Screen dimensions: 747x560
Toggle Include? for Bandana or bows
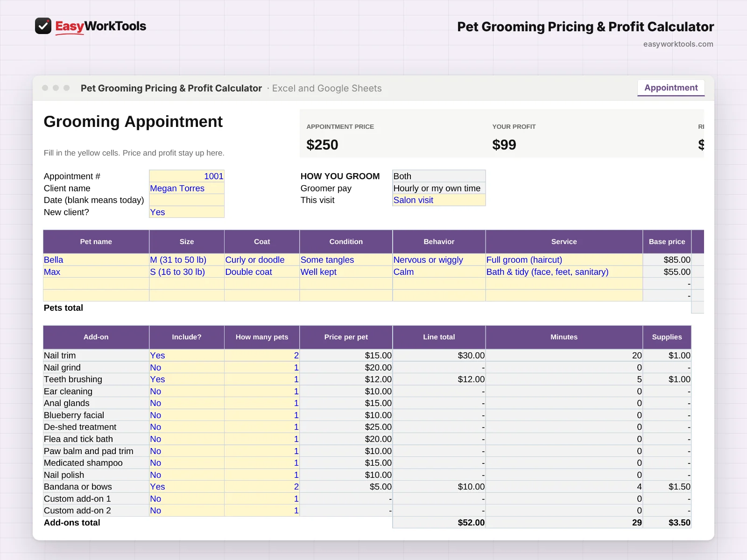click(187, 486)
